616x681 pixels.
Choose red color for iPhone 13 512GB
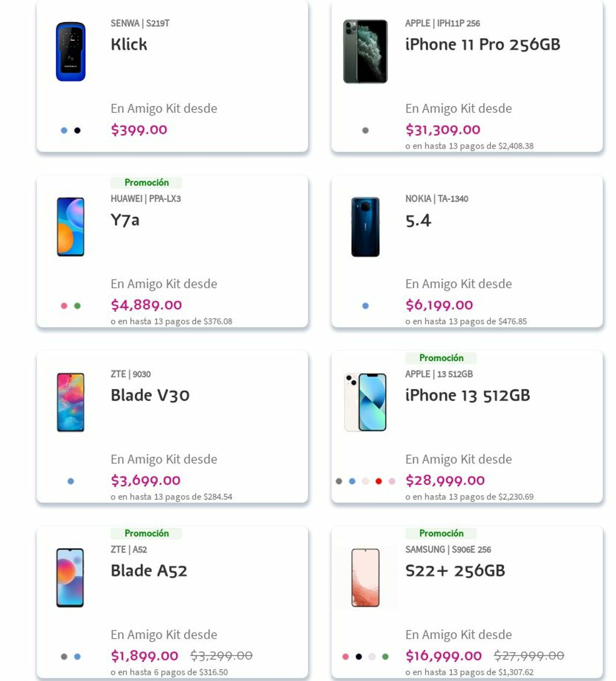point(378,481)
